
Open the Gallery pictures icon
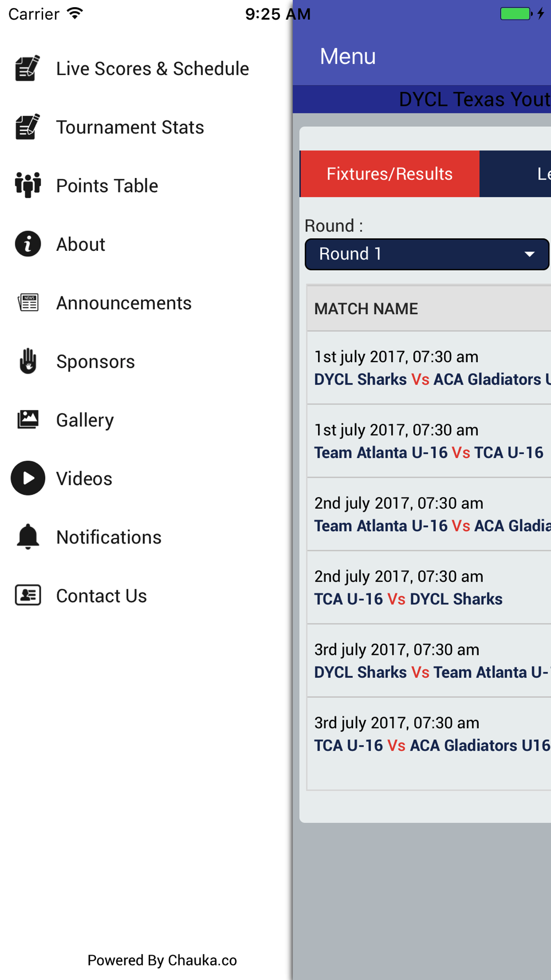28,419
